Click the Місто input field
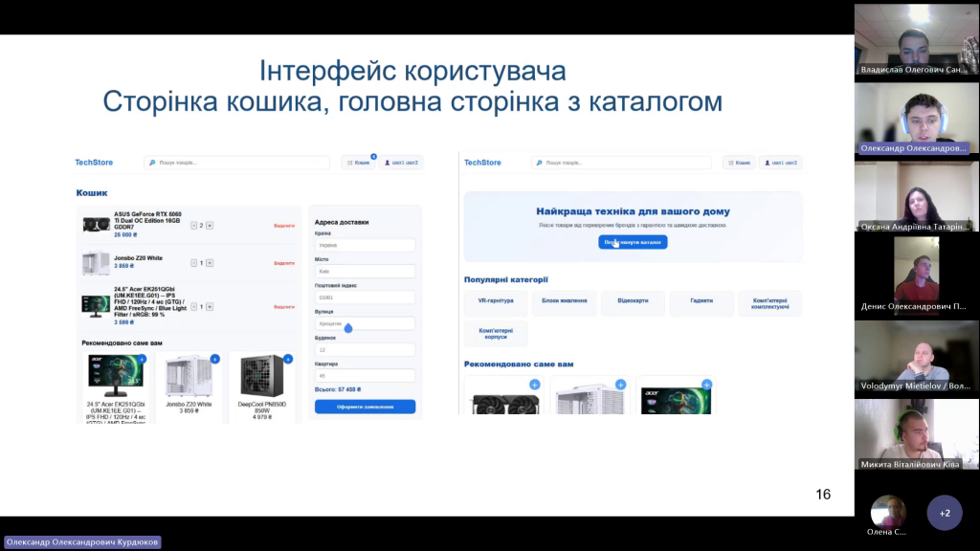This screenshot has height=551, width=980. [x=365, y=271]
